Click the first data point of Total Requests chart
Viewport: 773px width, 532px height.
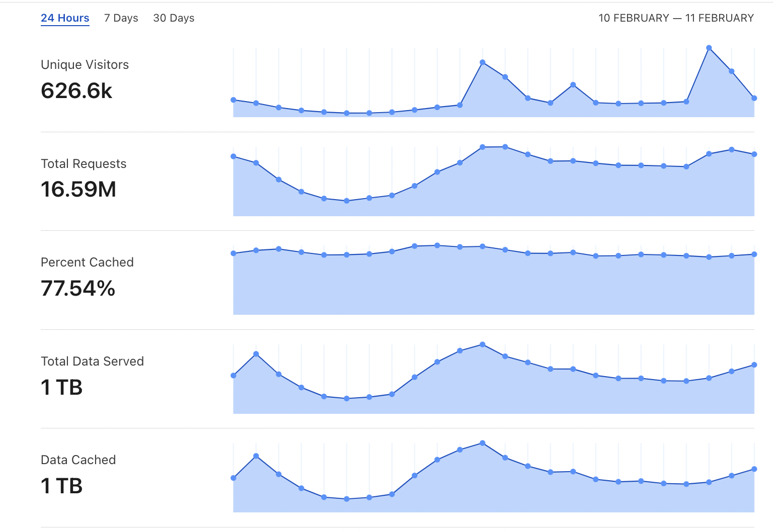click(234, 156)
